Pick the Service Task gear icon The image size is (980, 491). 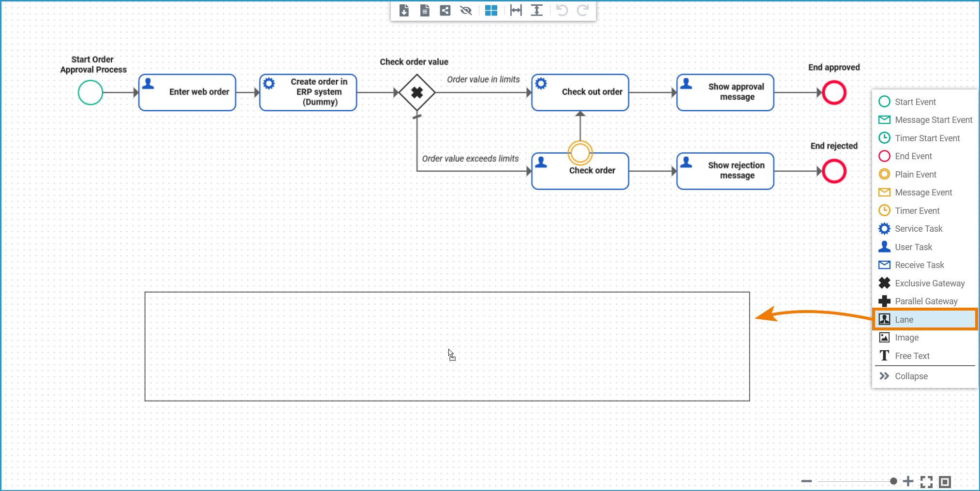pyautogui.click(x=884, y=228)
